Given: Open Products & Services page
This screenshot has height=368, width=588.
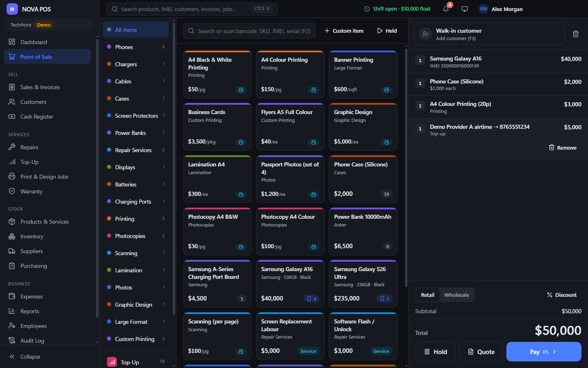Looking at the screenshot, I should [47, 222].
